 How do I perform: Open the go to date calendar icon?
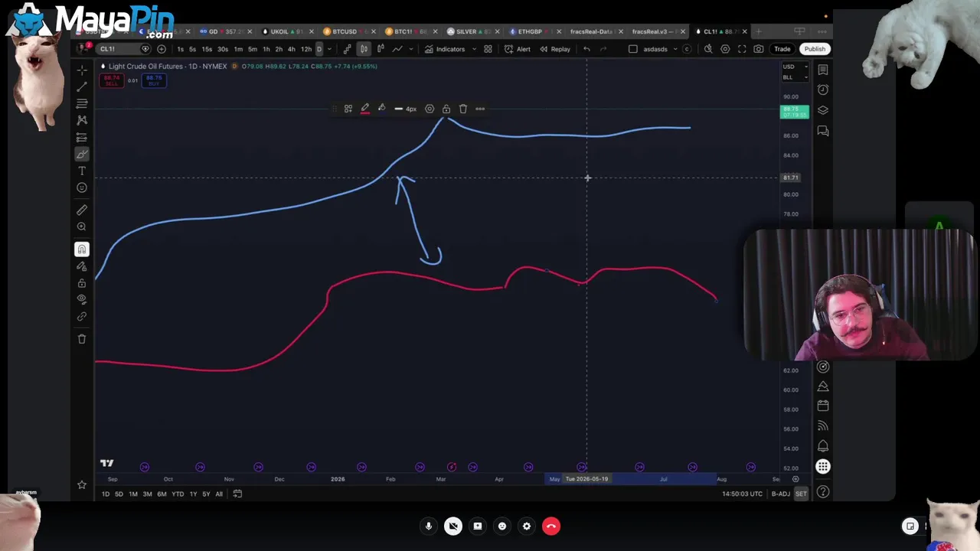coord(237,494)
